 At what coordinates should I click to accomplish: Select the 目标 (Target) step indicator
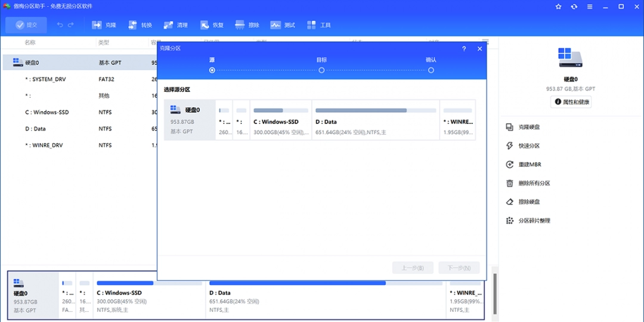point(321,70)
